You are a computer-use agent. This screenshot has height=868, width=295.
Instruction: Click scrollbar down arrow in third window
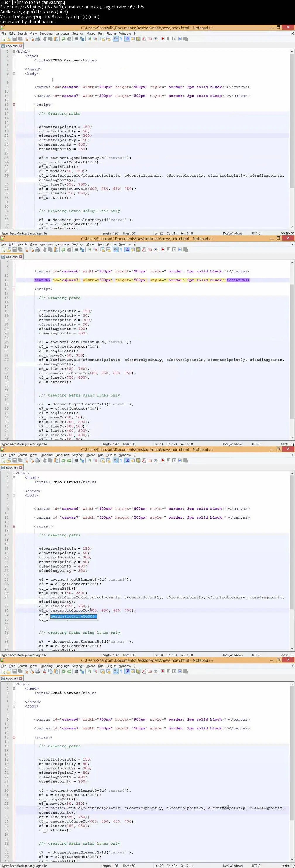[x=292, y=649]
